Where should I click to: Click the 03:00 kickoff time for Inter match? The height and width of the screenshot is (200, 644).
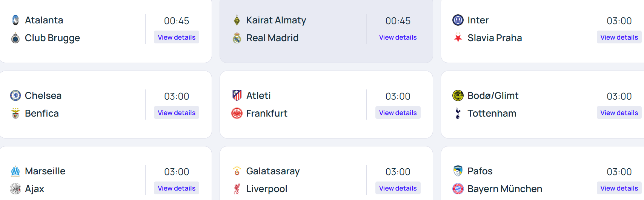coord(619,21)
